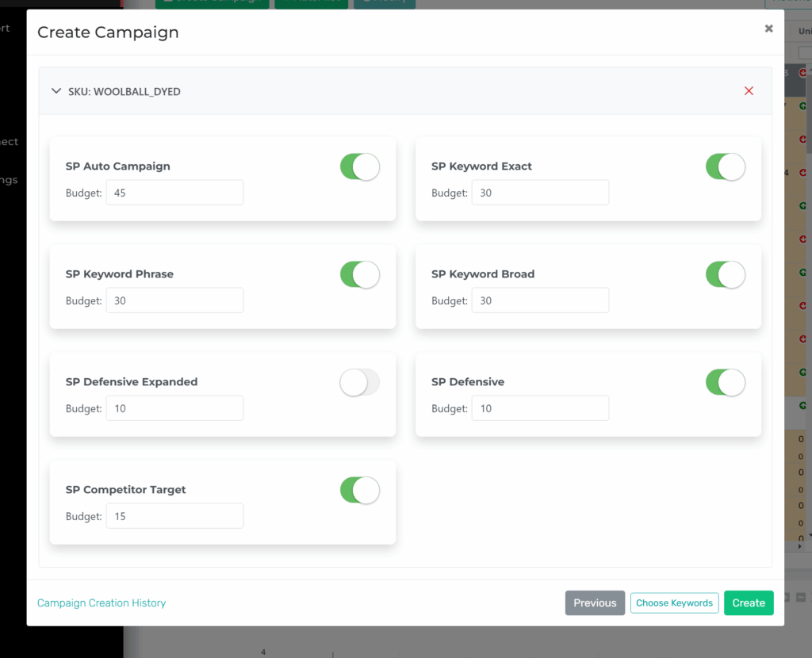Click the SP Defensive Expanded label
This screenshot has height=658, width=812.
[x=132, y=381]
